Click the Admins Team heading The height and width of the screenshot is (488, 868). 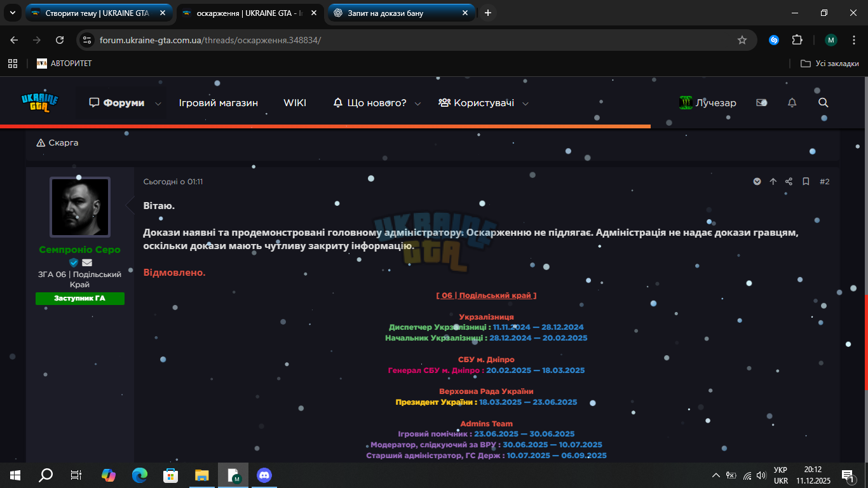[487, 424]
